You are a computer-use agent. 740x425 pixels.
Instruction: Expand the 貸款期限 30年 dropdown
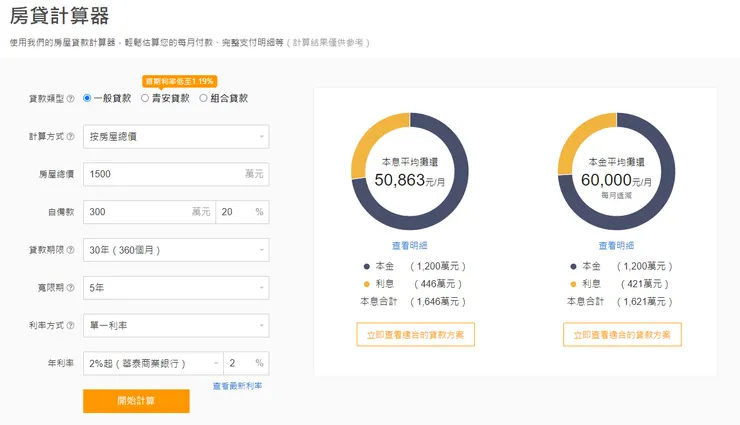tap(176, 249)
